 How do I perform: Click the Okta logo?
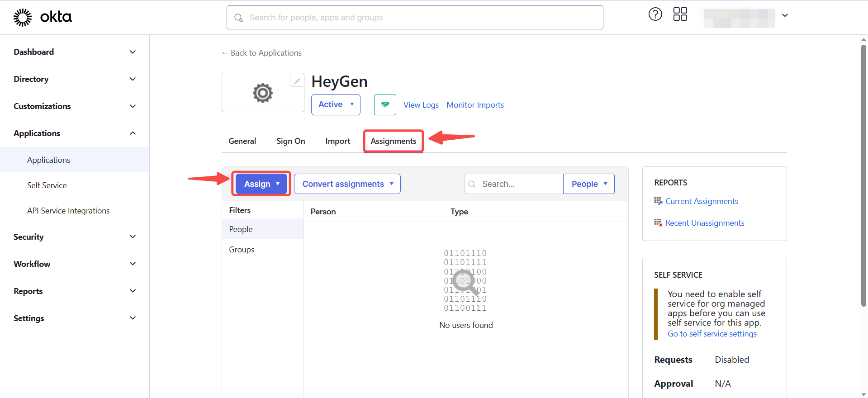click(x=43, y=17)
